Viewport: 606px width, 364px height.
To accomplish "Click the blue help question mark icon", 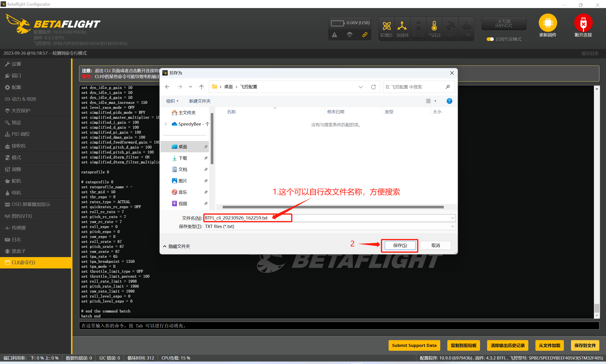I will coord(449,101).
